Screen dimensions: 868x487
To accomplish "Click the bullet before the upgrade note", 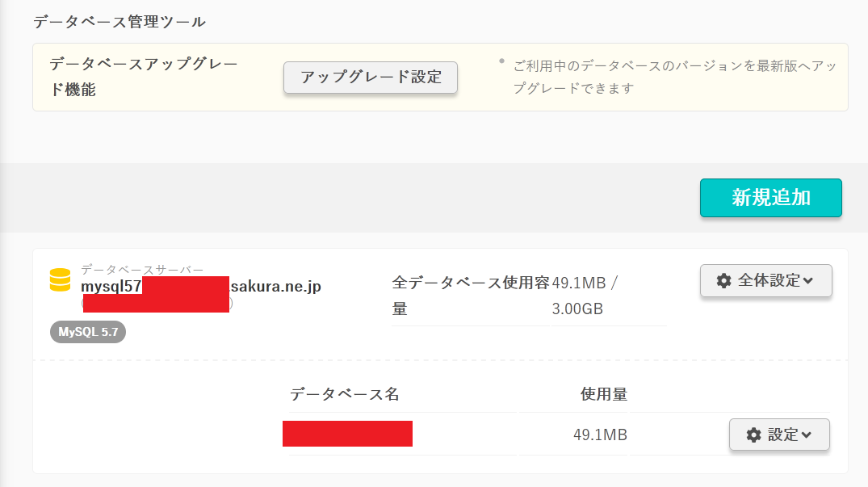I will [501, 61].
